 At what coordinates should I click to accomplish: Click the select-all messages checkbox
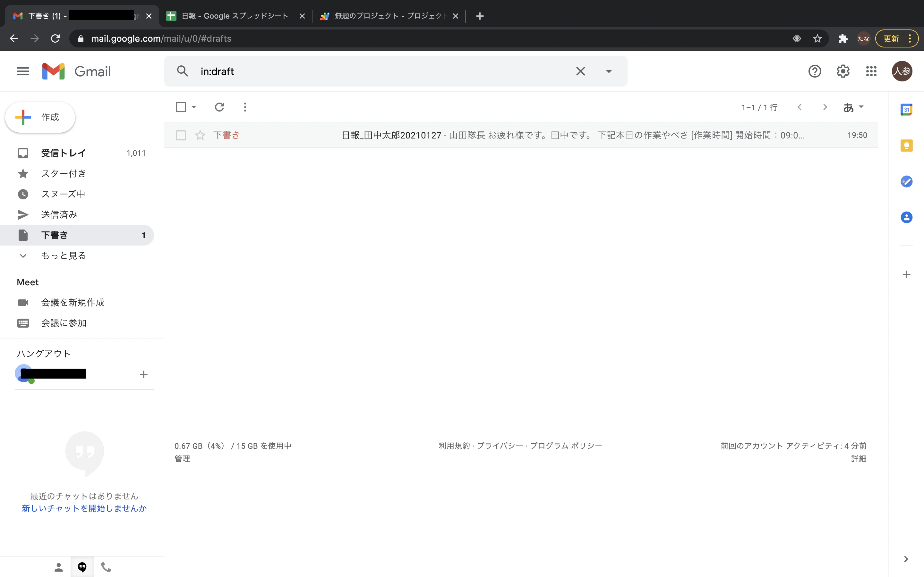click(x=181, y=107)
